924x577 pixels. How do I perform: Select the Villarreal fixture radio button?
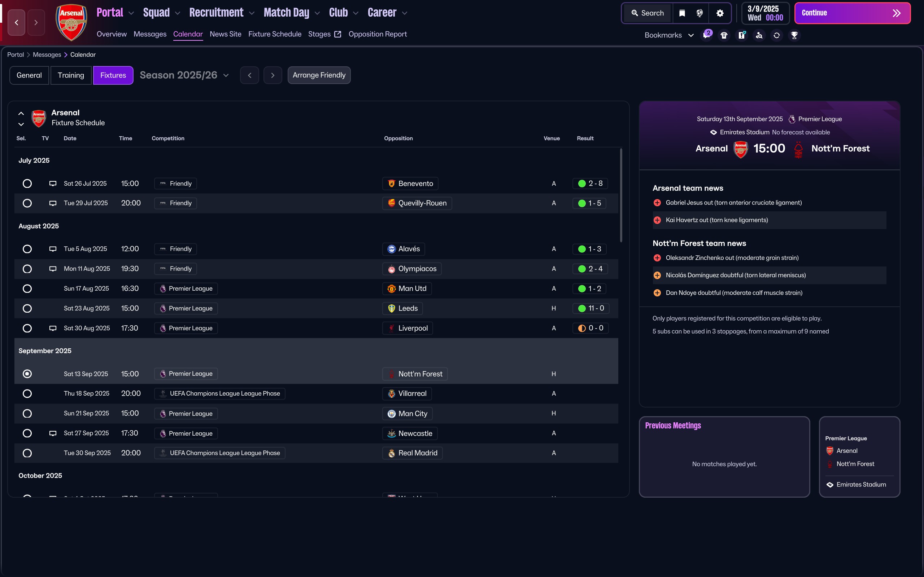(27, 393)
